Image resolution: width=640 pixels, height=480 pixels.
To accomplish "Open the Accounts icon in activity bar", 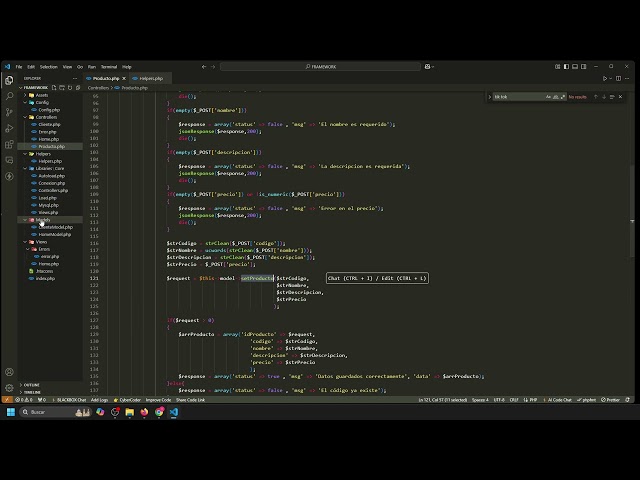I will click(9, 372).
